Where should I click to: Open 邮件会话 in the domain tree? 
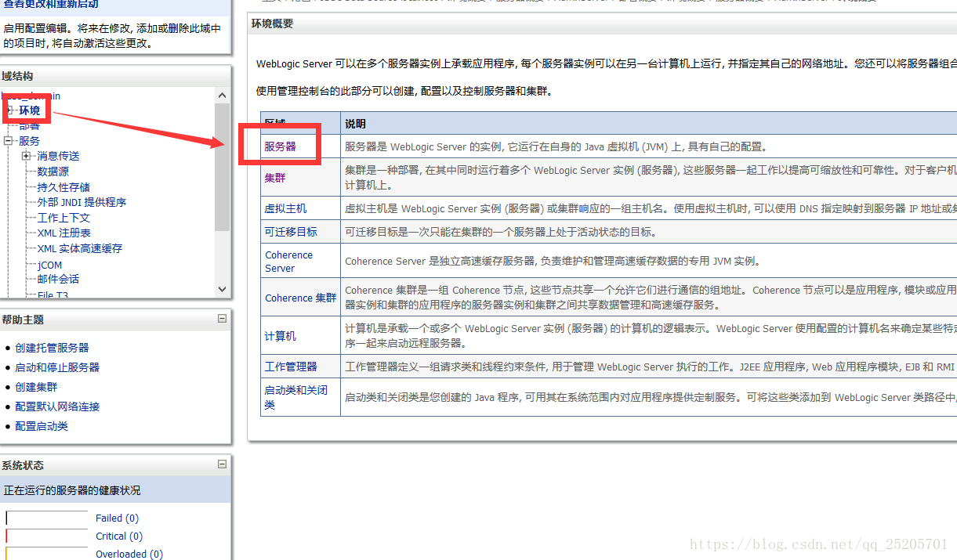pyautogui.click(x=58, y=279)
